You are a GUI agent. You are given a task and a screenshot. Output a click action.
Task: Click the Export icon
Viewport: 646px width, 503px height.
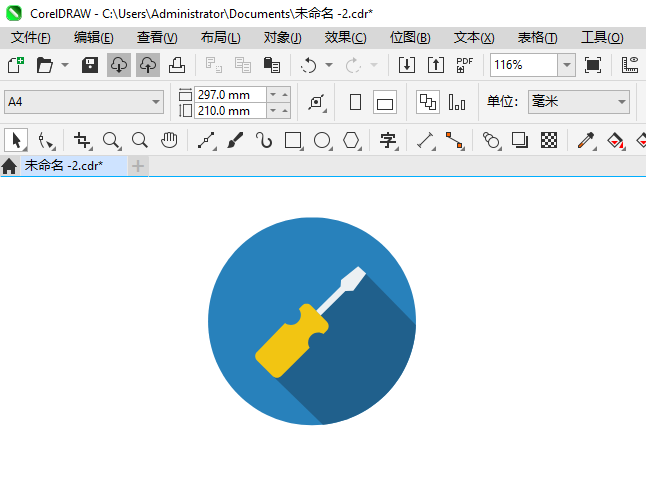point(435,65)
